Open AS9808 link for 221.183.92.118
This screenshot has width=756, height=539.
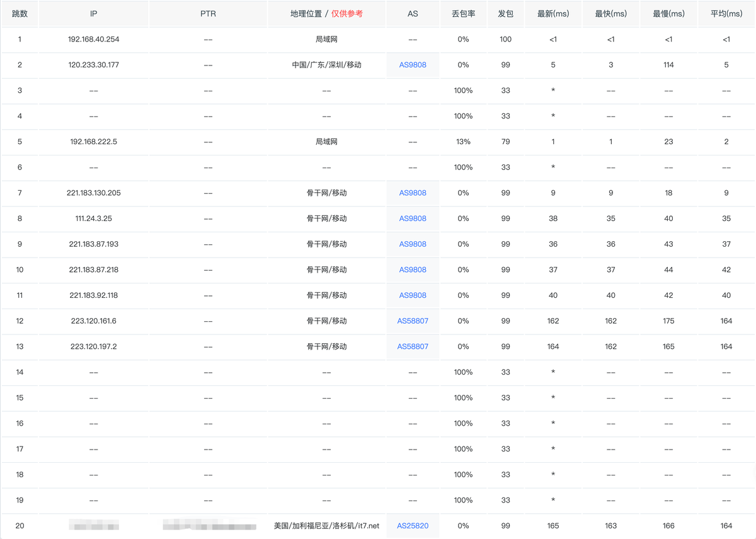pos(413,295)
